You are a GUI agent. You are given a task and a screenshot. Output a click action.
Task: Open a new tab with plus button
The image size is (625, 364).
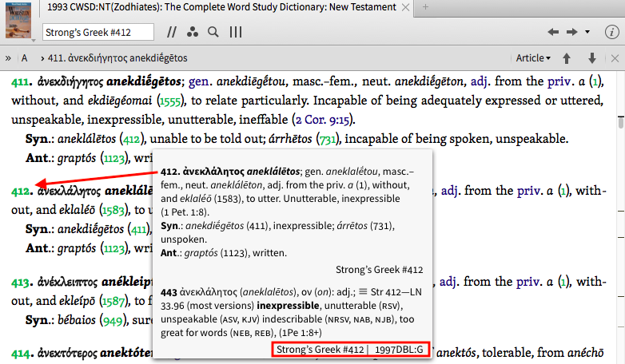425,7
